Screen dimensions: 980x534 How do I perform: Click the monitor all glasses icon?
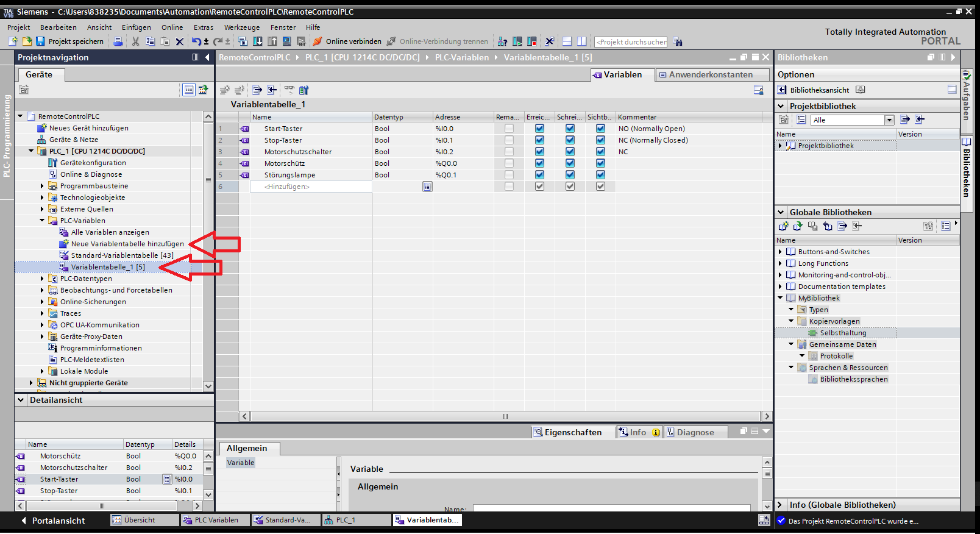(289, 90)
